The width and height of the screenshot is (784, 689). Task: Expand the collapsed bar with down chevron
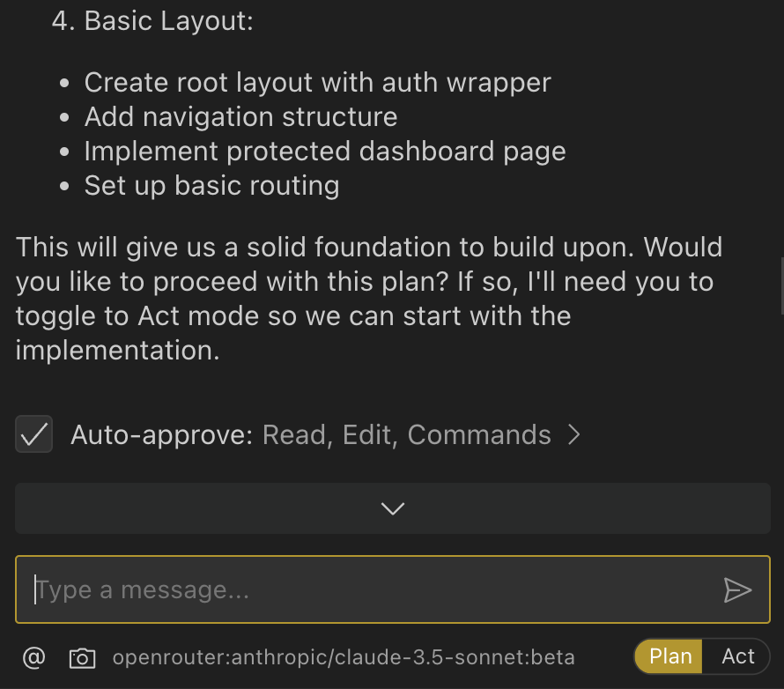(392, 508)
